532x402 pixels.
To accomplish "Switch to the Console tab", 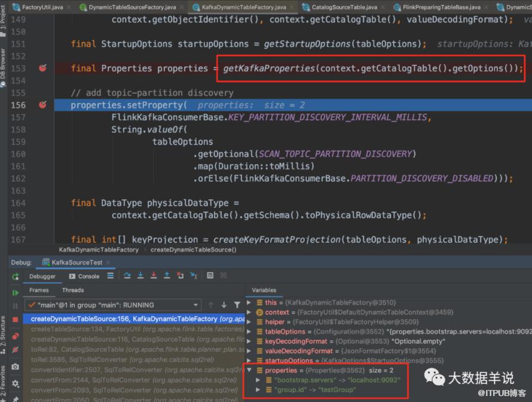I will 84,276.
